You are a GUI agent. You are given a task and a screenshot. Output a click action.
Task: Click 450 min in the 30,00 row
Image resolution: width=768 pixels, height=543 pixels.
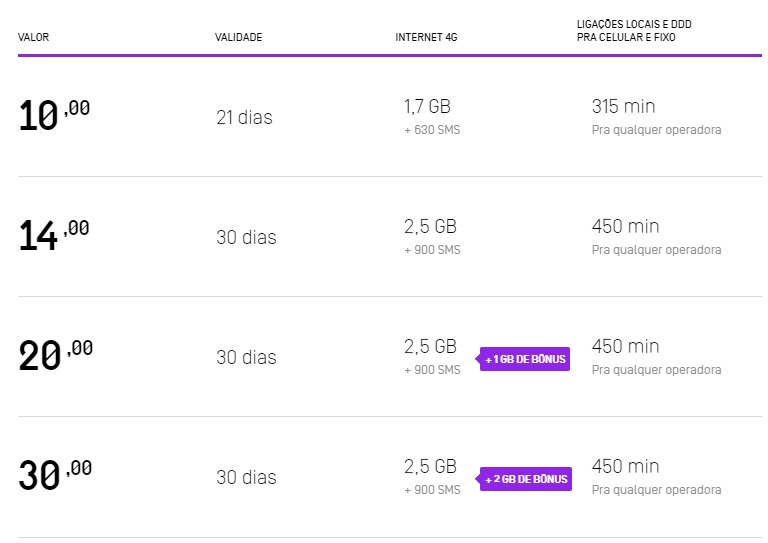(625, 466)
